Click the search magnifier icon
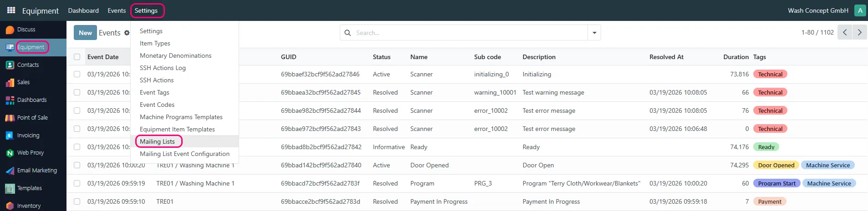The width and height of the screenshot is (868, 211). (x=347, y=33)
